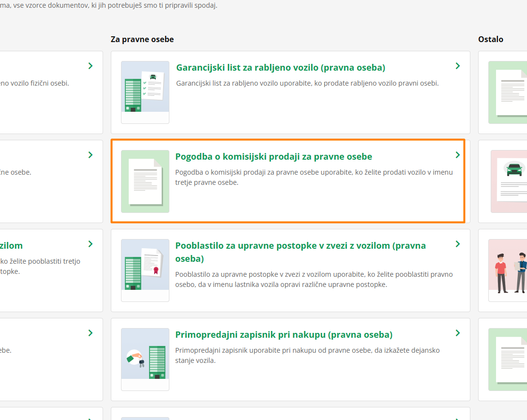Screen dimensions: 527x420
Task: Click the green document icon at the top of the Ostalo column
Action: coord(508,92)
